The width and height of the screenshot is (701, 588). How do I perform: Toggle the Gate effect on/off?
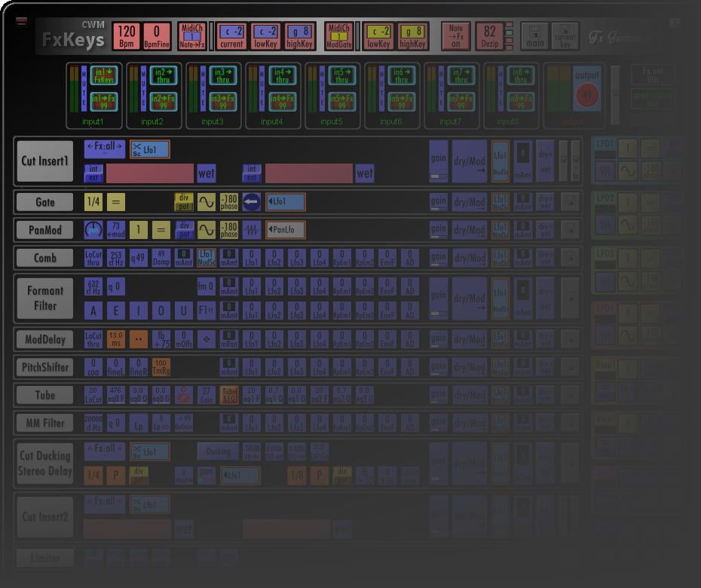coord(45,202)
